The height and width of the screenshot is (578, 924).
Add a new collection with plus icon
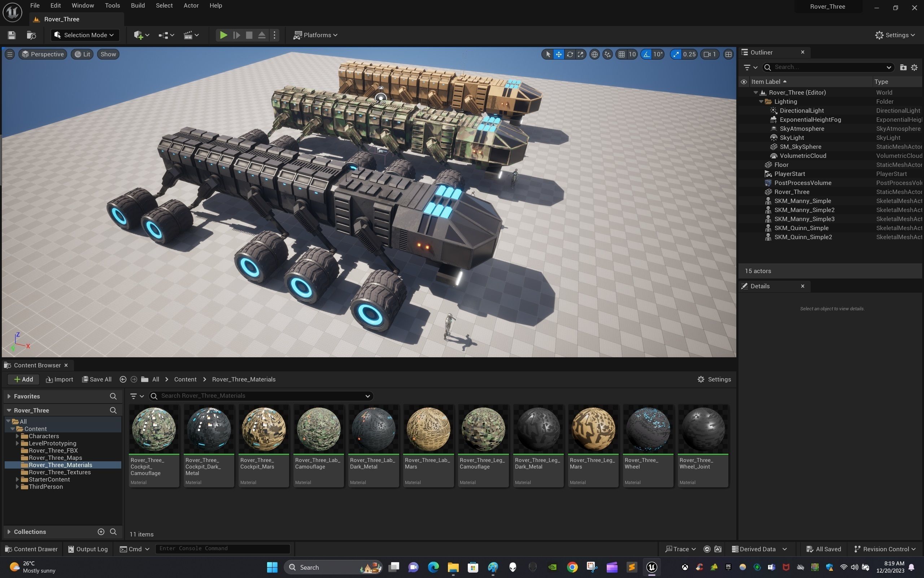click(101, 532)
